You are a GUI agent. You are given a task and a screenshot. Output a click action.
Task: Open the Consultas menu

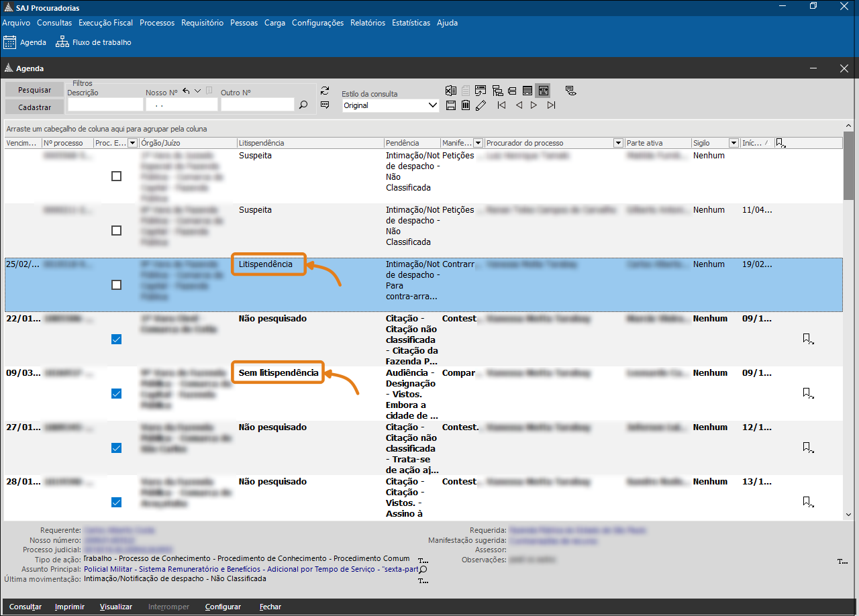pos(54,23)
